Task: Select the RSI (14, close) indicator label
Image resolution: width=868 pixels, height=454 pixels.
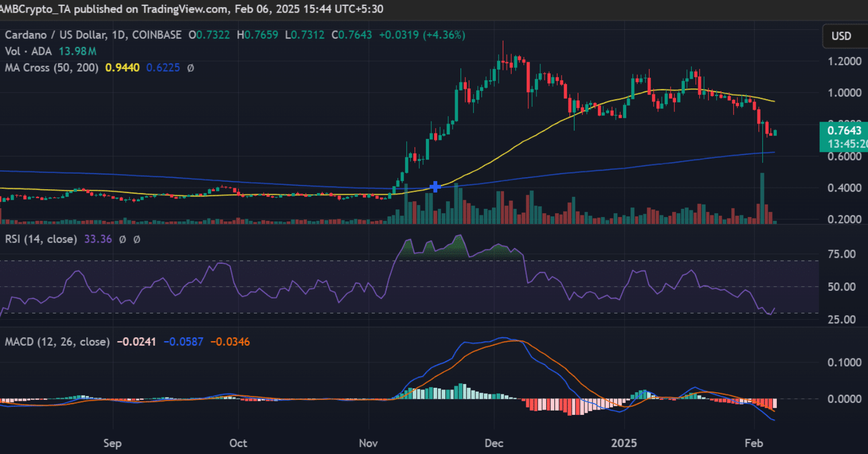Action: [x=41, y=239]
